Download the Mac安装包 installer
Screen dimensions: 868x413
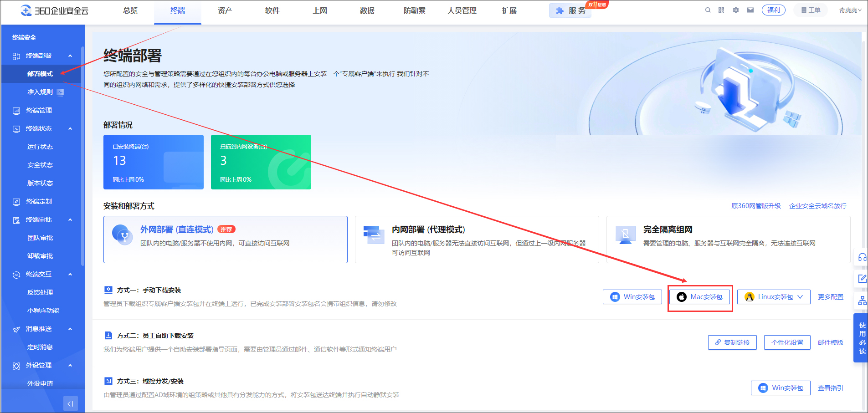(x=700, y=297)
